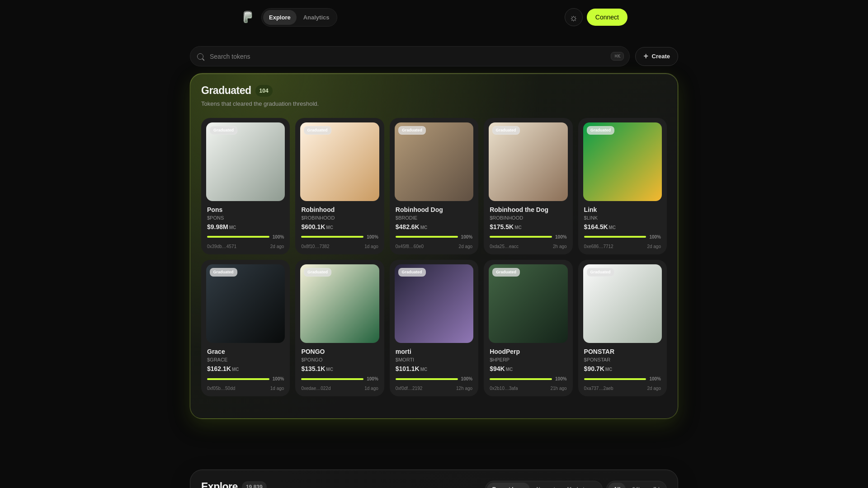Open the Pons token image
868x488 pixels.
[245, 162]
